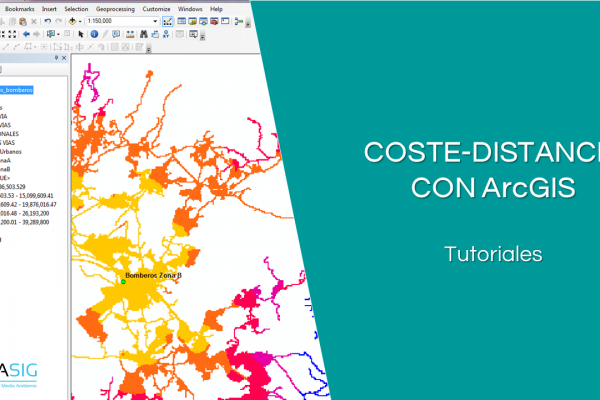The width and height of the screenshot is (600, 400).
Task: Select the highlighted bomberos layer
Action: click(x=20, y=89)
